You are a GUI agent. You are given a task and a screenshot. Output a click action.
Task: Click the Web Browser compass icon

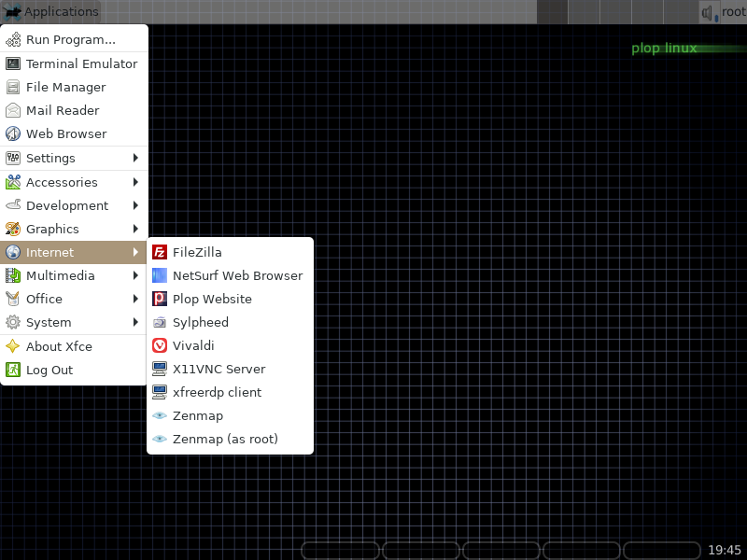click(13, 133)
